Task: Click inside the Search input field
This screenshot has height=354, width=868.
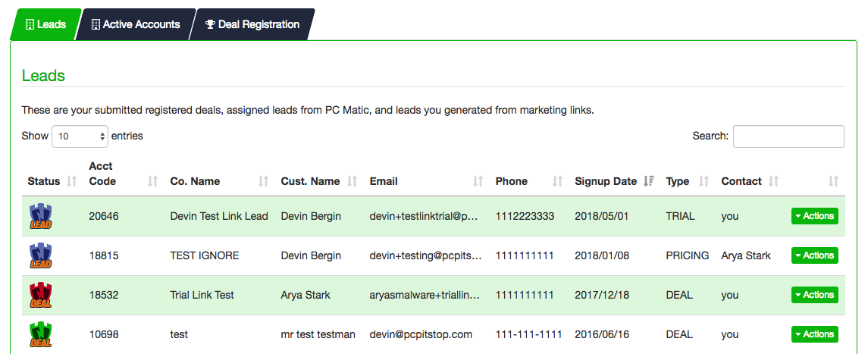Action: point(788,136)
